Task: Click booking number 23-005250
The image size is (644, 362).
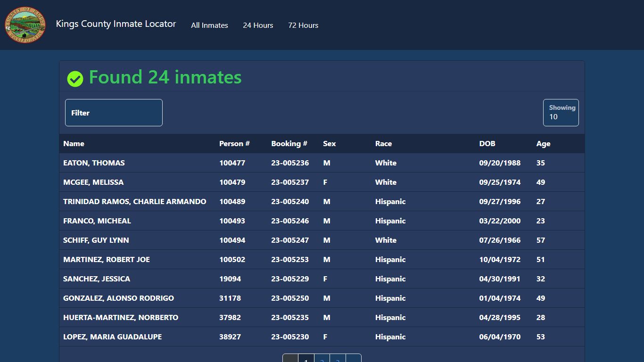Action: pyautogui.click(x=290, y=298)
